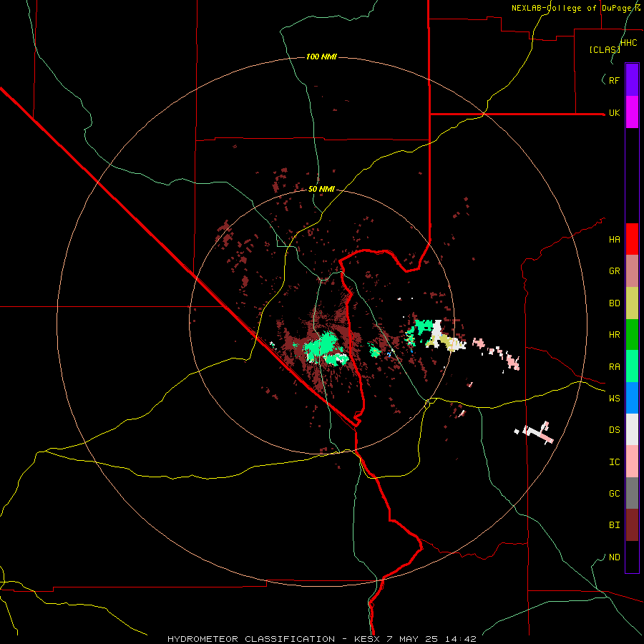Click the RF legend label

[615, 81]
